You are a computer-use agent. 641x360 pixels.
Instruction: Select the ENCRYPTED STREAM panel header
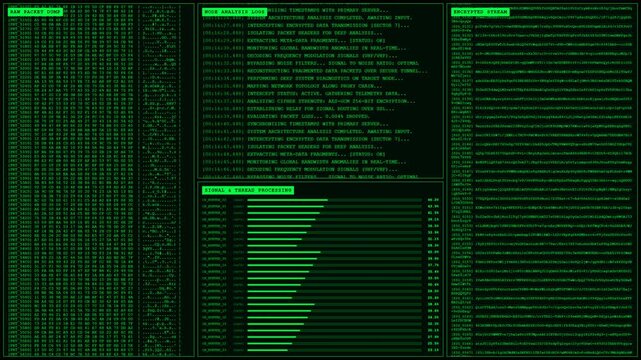[480, 12]
